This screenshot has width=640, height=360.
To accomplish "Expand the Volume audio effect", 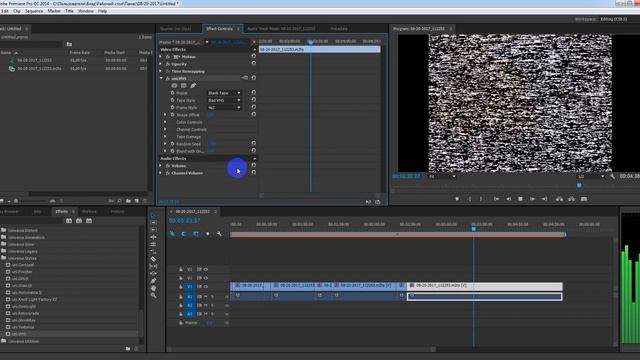I will (x=161, y=166).
